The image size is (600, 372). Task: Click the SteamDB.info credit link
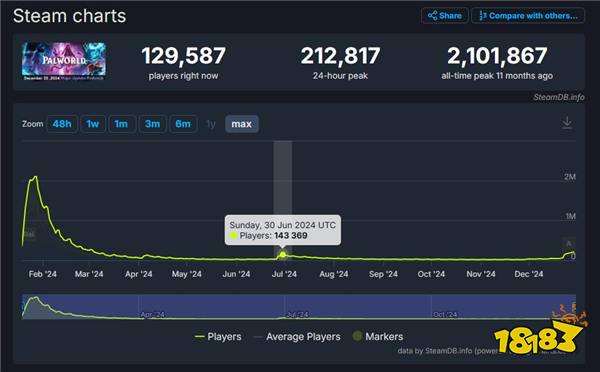559,97
